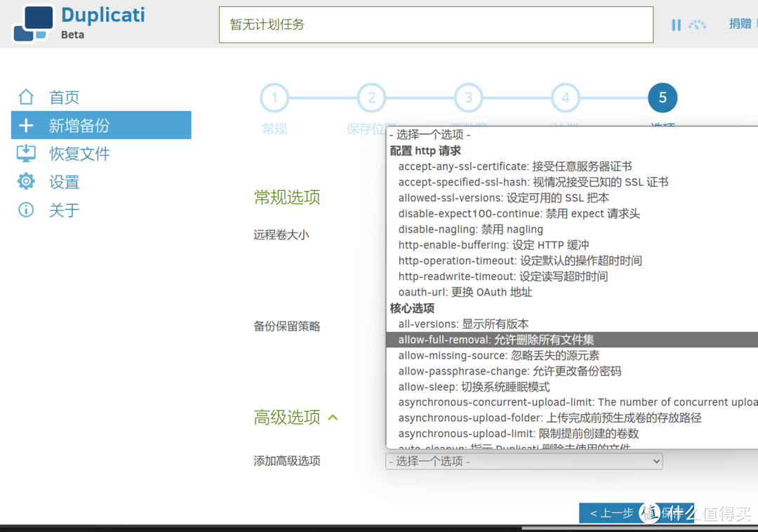Viewport: 758px width, 532px height.
Task: Click the 添加高级选项 label
Action: pos(287,461)
